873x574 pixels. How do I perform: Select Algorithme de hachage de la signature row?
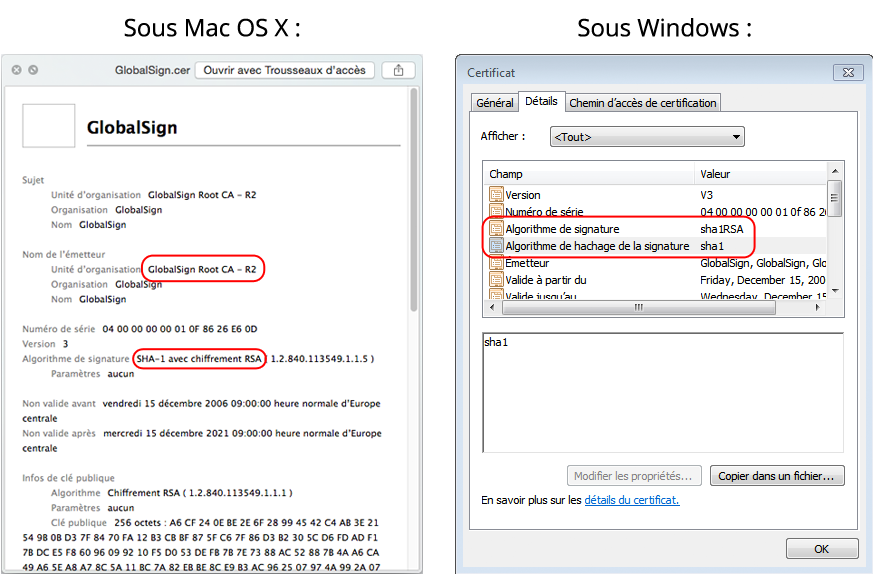(656, 246)
